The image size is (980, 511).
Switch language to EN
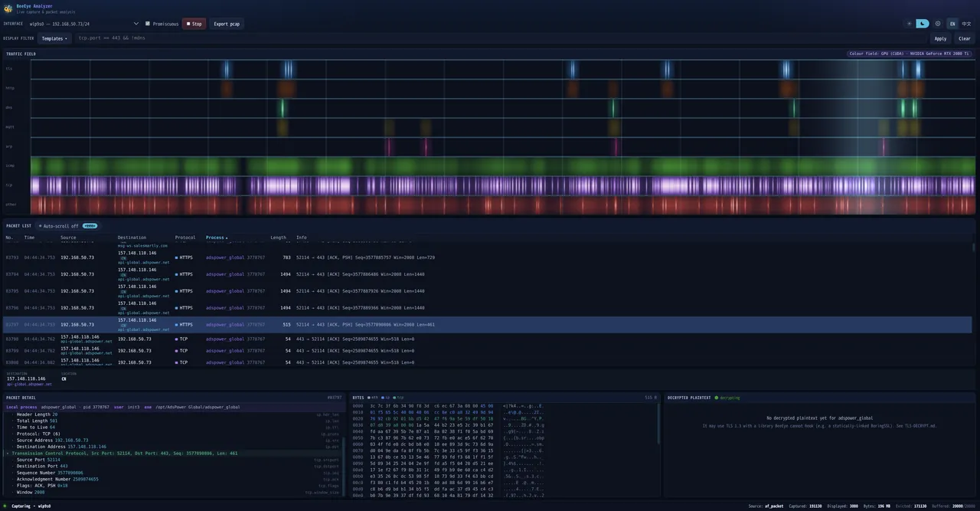(952, 24)
